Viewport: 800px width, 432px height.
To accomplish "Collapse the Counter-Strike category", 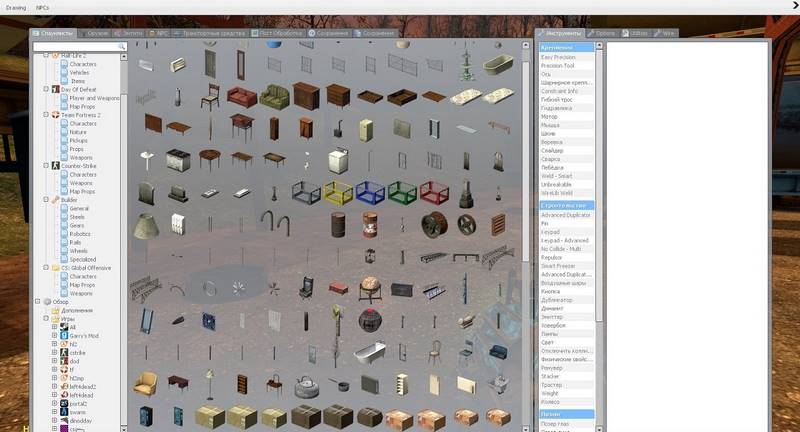I will pyautogui.click(x=46, y=166).
